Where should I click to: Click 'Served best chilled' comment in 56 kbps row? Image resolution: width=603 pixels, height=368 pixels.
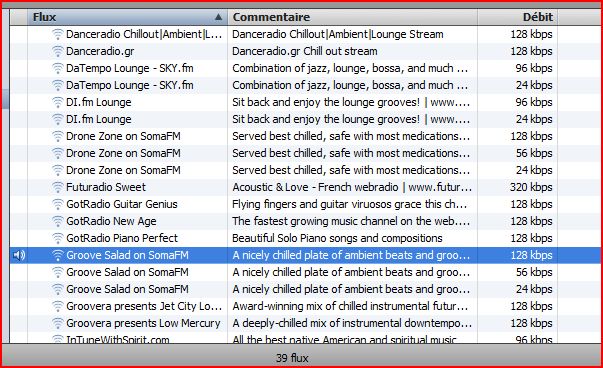pyautogui.click(x=351, y=153)
